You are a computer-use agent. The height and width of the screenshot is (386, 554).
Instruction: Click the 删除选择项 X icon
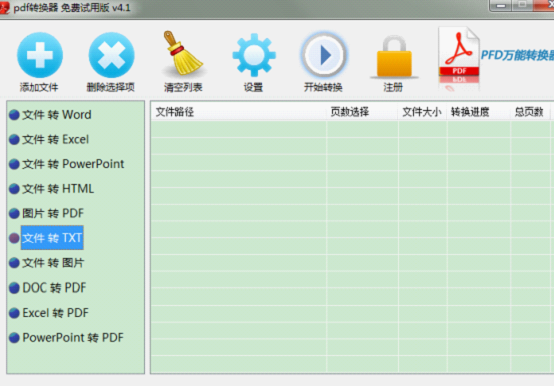pos(111,55)
